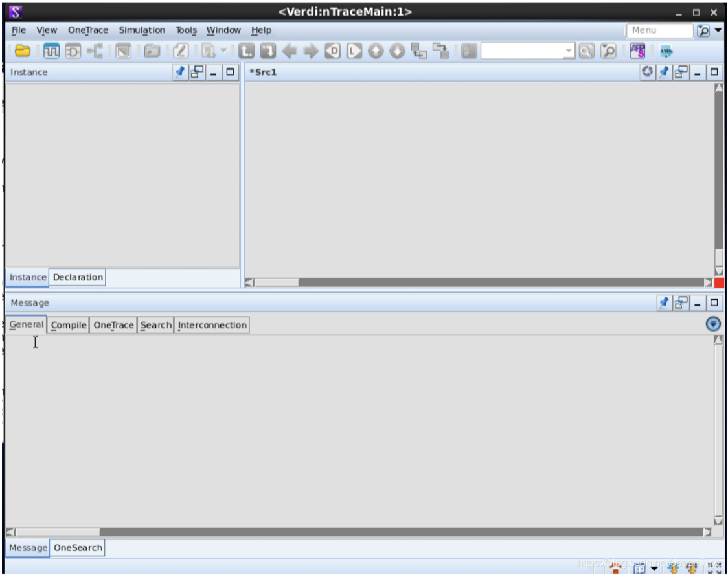Open a new schematic window
This screenshot has height=575, width=728.
click(73, 51)
